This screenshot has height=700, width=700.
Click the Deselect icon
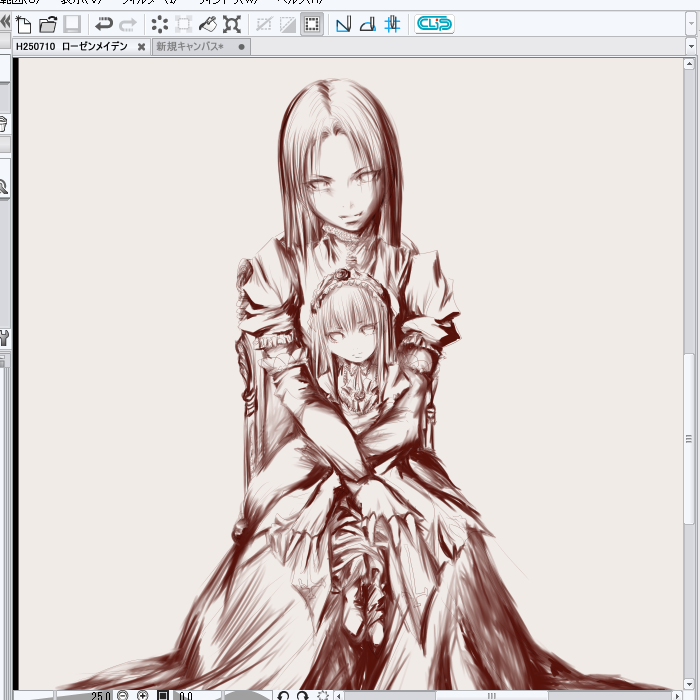[x=264, y=24]
